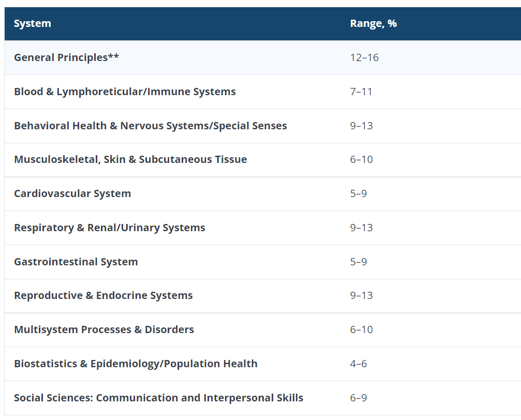Click the System column header

pyautogui.click(x=32, y=23)
